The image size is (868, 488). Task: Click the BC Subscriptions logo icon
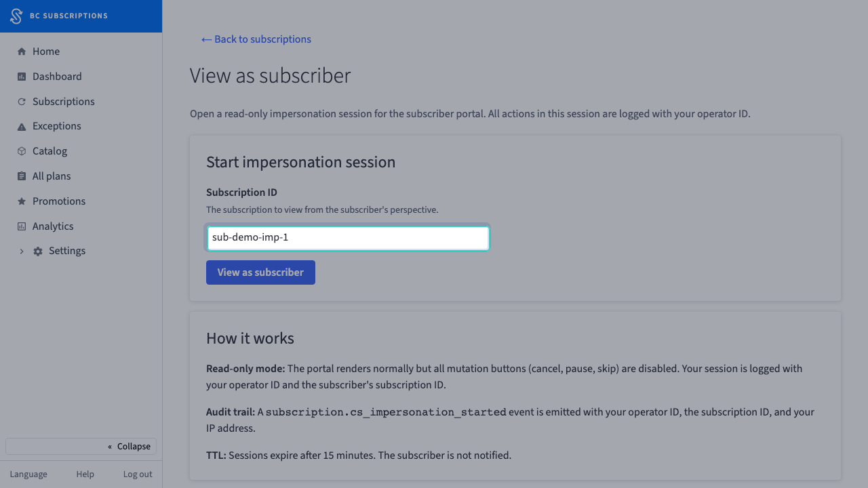[16, 16]
